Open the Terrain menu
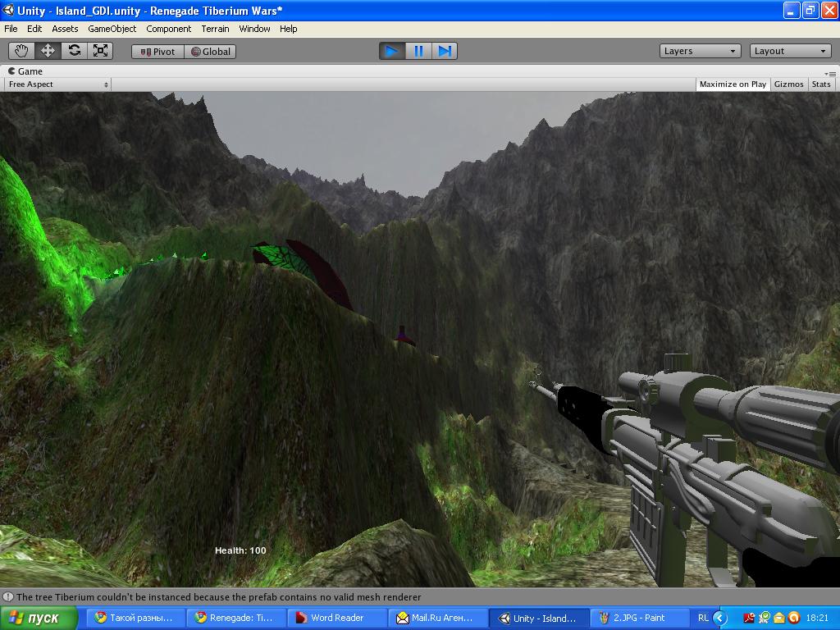The height and width of the screenshot is (630, 840). (215, 29)
